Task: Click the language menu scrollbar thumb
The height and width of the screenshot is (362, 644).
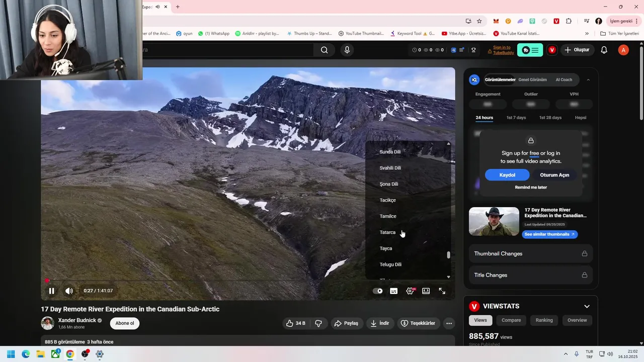Action: tap(448, 255)
